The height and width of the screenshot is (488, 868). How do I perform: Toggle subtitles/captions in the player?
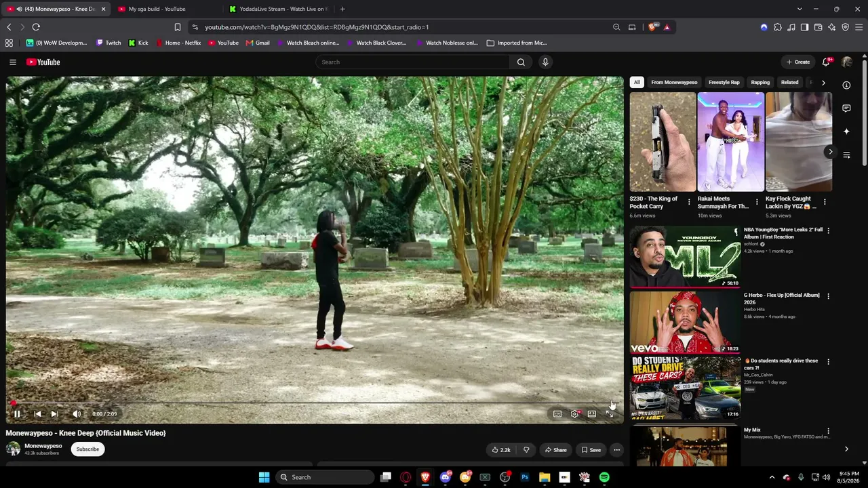point(557,413)
